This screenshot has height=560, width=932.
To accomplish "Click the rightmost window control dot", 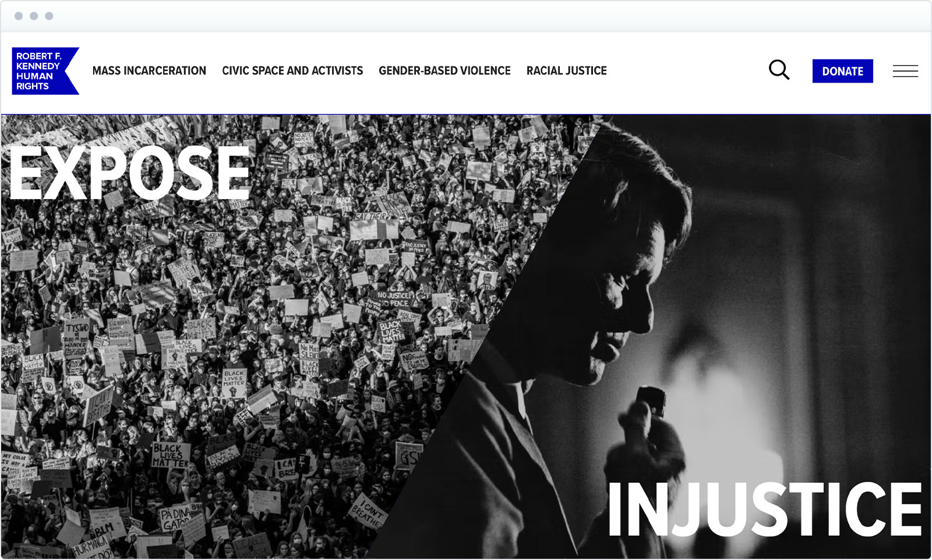I will (x=49, y=16).
